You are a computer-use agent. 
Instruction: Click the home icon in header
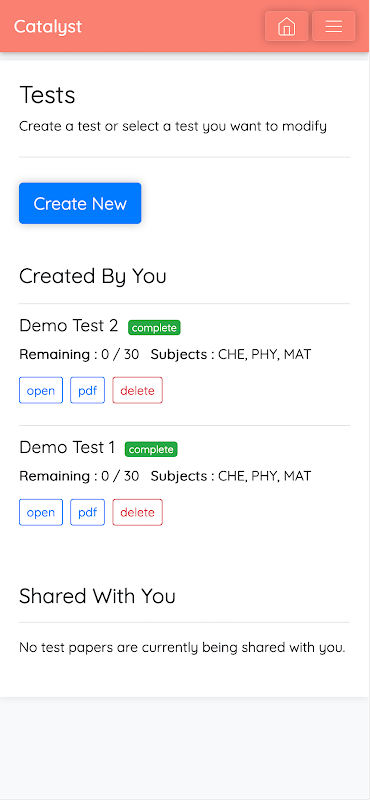tap(286, 26)
